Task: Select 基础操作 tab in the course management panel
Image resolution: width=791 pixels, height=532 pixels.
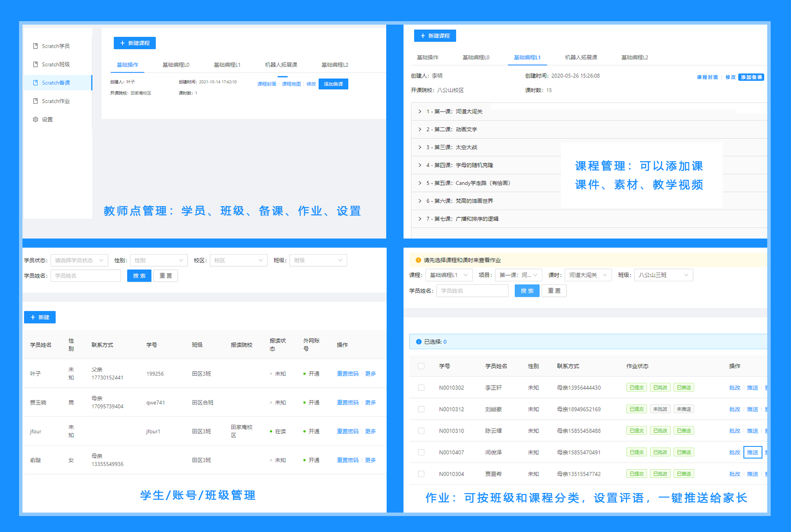Action: 428,57
